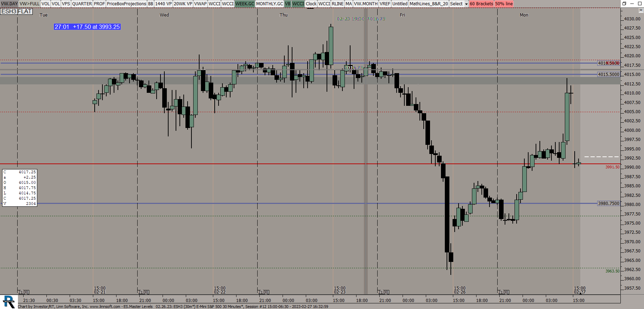
Task: Click the VW.DAY toolbar button
Action: [x=9, y=4]
